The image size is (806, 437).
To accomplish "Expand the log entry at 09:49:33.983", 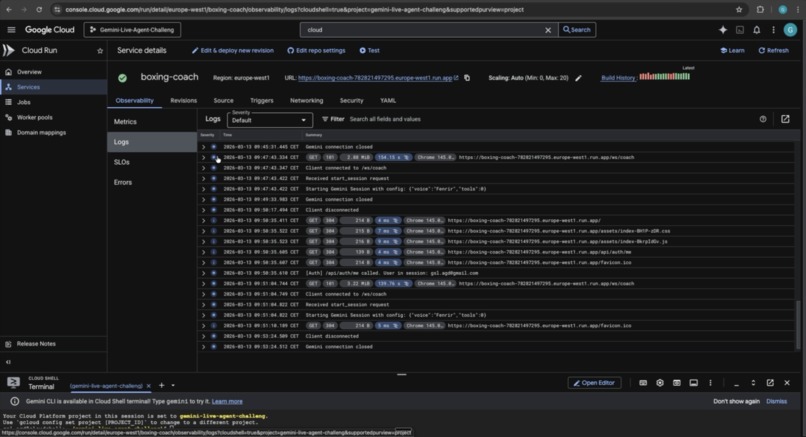I will [x=204, y=199].
